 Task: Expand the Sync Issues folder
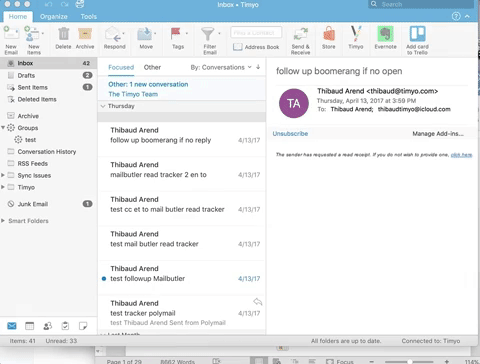click(3, 175)
